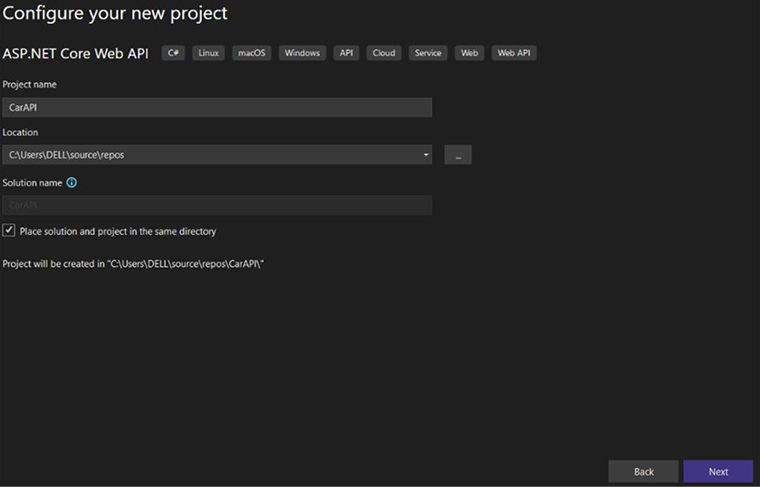Click the Web API tag
Image resolution: width=760 pixels, height=487 pixels.
[514, 53]
